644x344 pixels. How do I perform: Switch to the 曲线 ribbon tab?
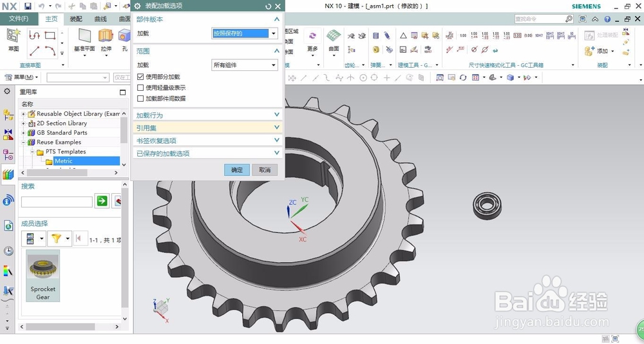click(x=100, y=19)
